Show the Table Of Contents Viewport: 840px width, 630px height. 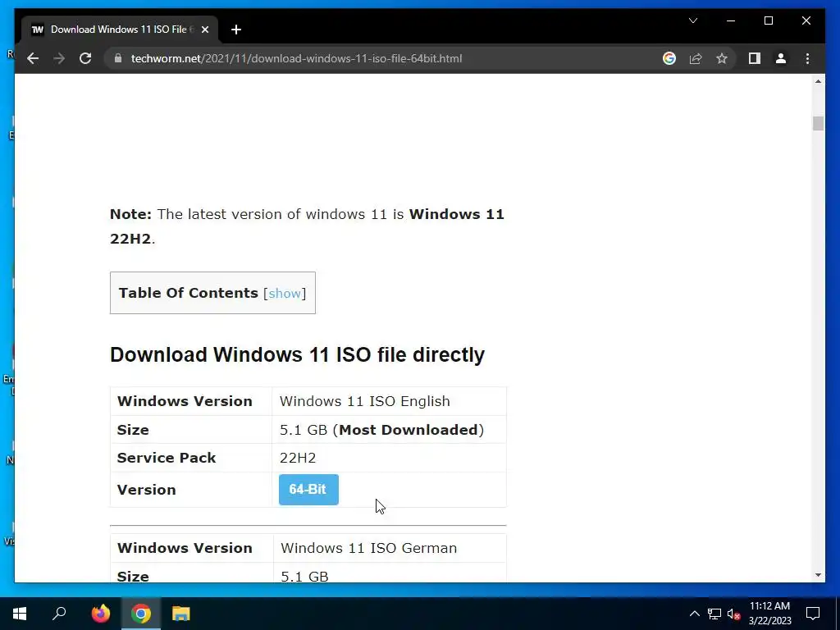(x=285, y=293)
